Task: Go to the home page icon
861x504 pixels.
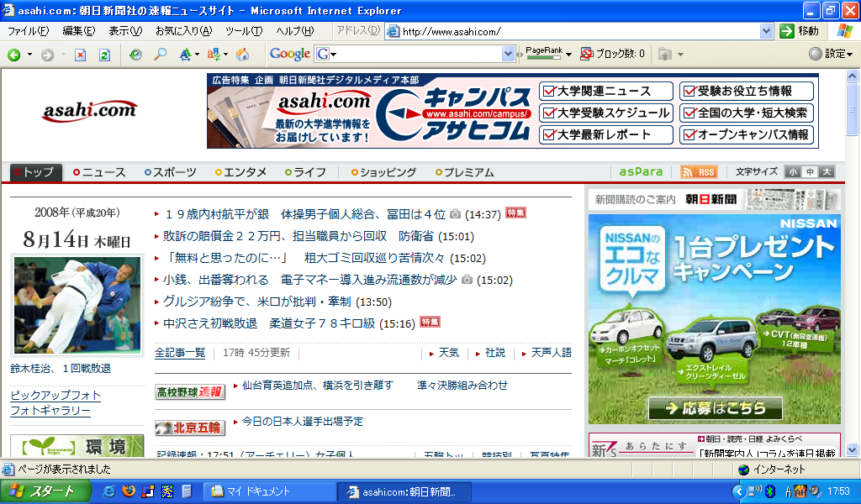Action: pos(242,55)
